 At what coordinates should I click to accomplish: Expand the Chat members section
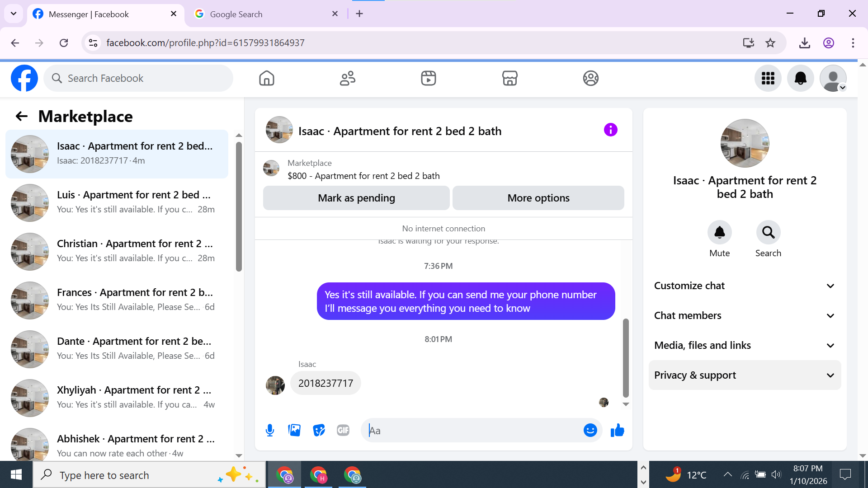point(745,315)
